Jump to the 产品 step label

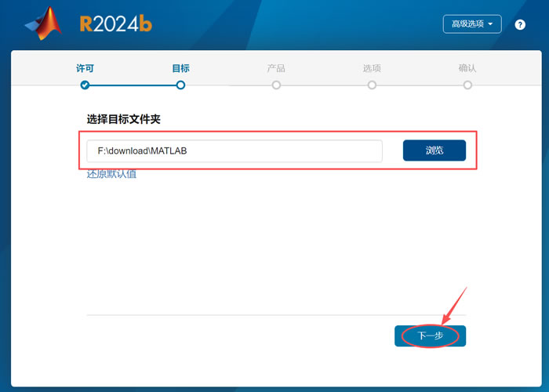(x=276, y=68)
